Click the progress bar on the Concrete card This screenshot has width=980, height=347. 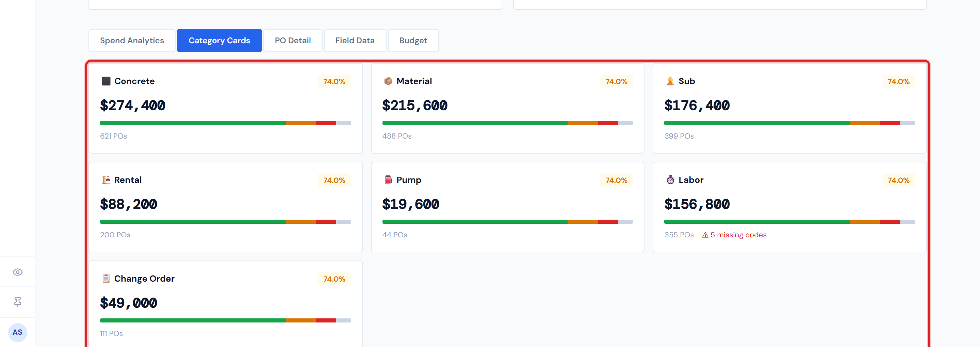(x=225, y=123)
